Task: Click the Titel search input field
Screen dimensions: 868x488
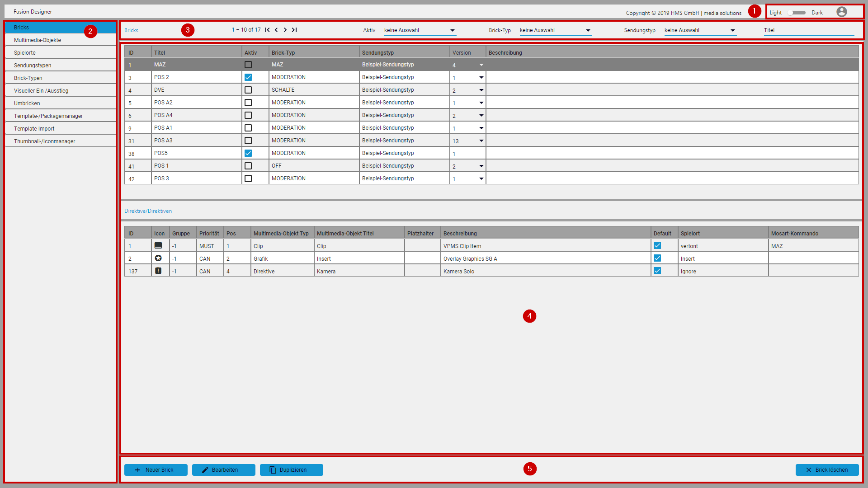Action: [x=808, y=30]
